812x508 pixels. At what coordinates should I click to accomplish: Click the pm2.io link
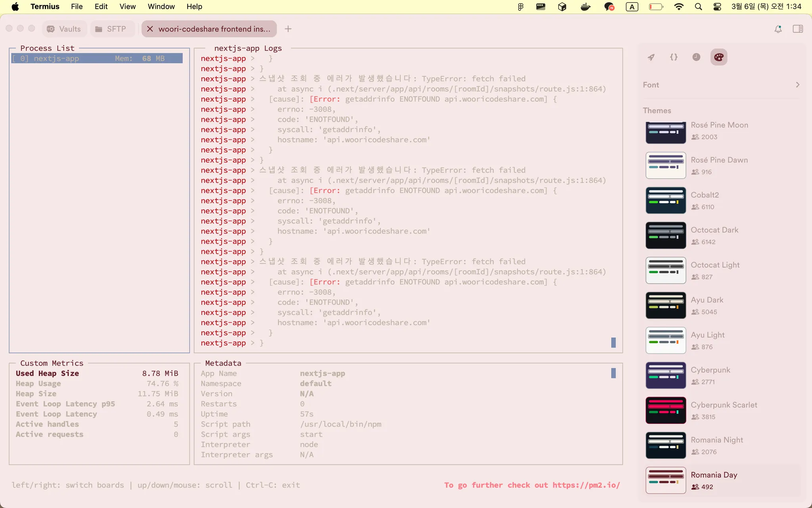point(586,485)
